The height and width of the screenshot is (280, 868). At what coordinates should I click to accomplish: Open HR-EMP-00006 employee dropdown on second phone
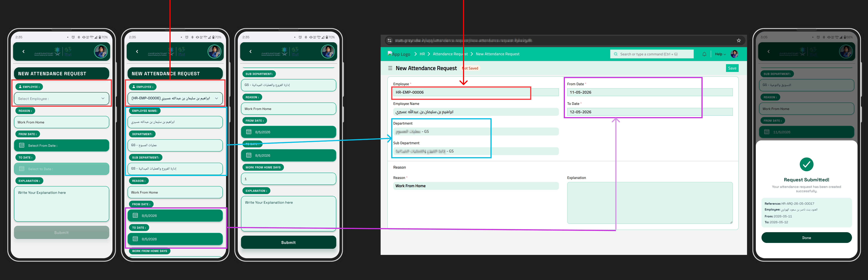[x=175, y=98]
